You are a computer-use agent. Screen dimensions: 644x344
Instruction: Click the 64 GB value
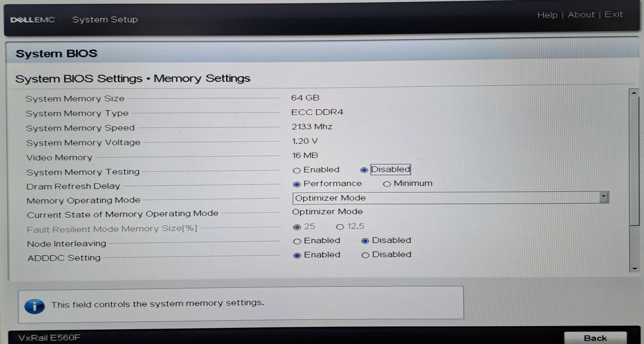(305, 98)
